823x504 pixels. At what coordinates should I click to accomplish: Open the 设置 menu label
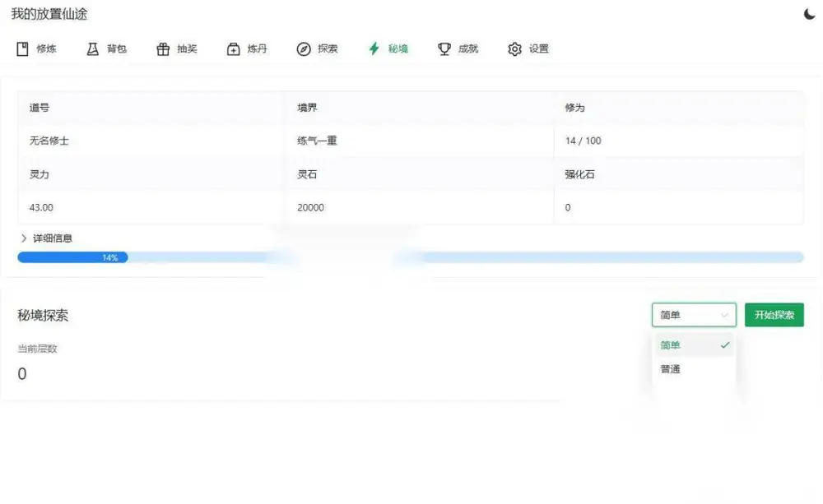(x=538, y=49)
